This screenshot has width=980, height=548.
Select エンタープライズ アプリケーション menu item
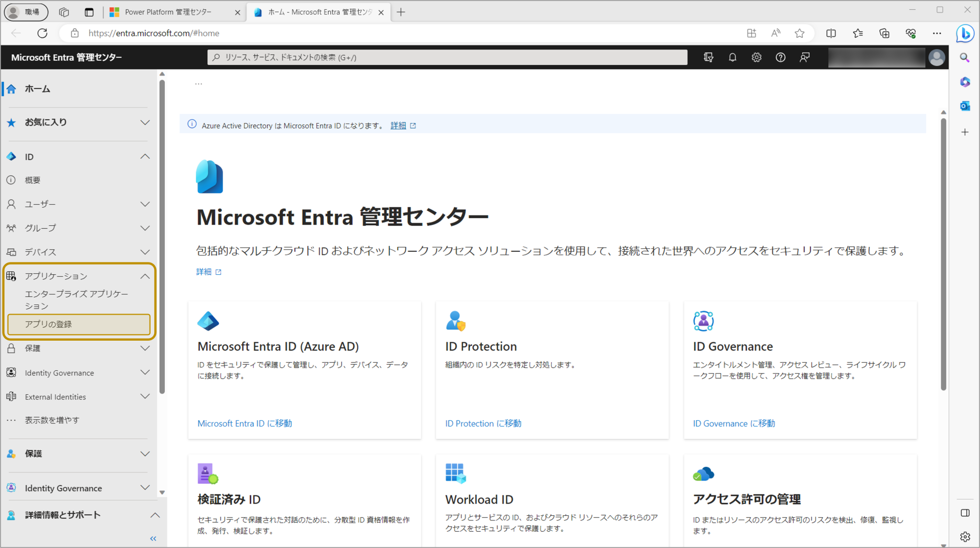tap(77, 300)
